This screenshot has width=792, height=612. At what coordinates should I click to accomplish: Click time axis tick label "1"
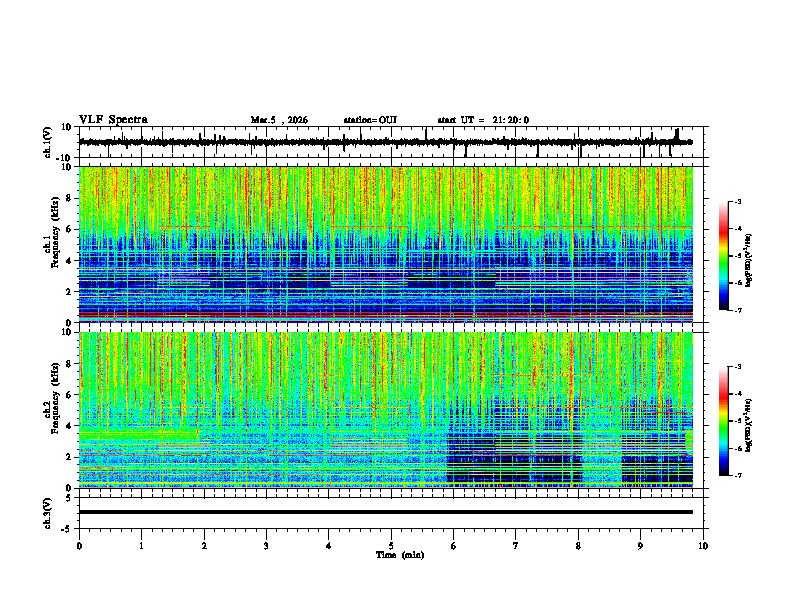click(x=141, y=546)
